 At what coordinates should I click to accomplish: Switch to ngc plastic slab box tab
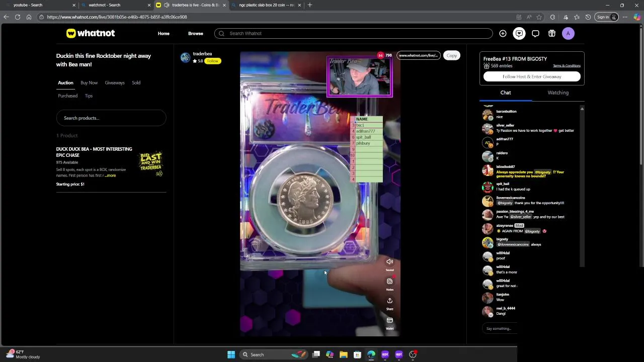click(267, 5)
